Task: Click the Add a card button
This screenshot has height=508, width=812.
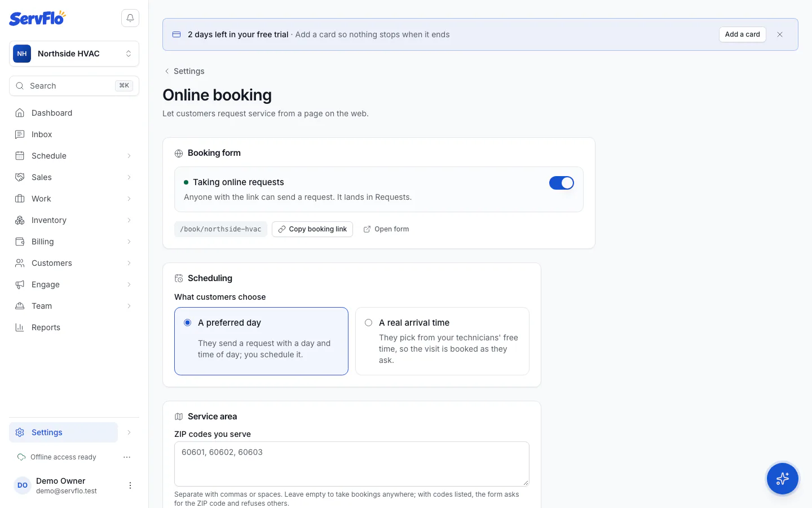Action: (742, 34)
